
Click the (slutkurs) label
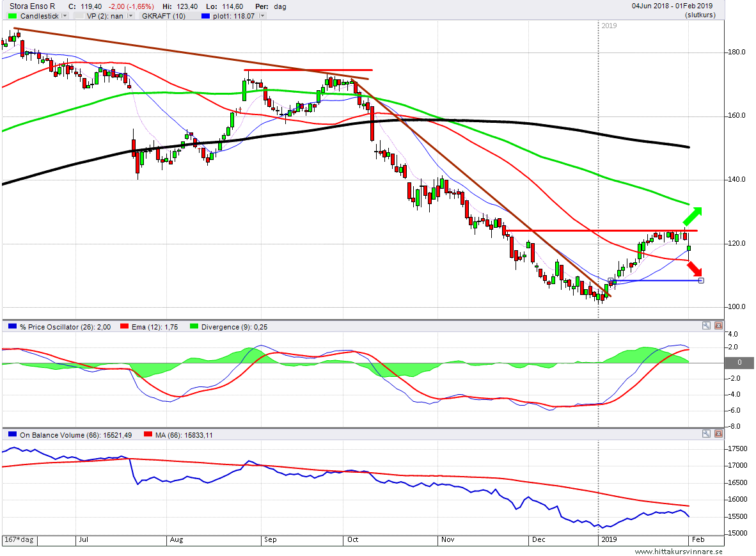[700, 15]
